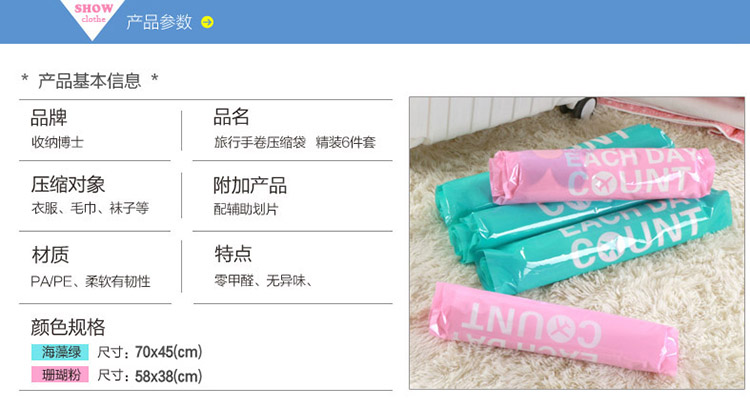Click the 附加产品 heading

(250, 186)
